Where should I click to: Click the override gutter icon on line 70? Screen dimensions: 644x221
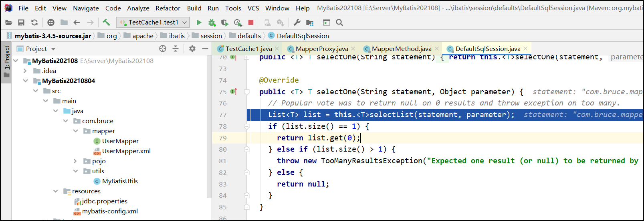[x=234, y=57]
